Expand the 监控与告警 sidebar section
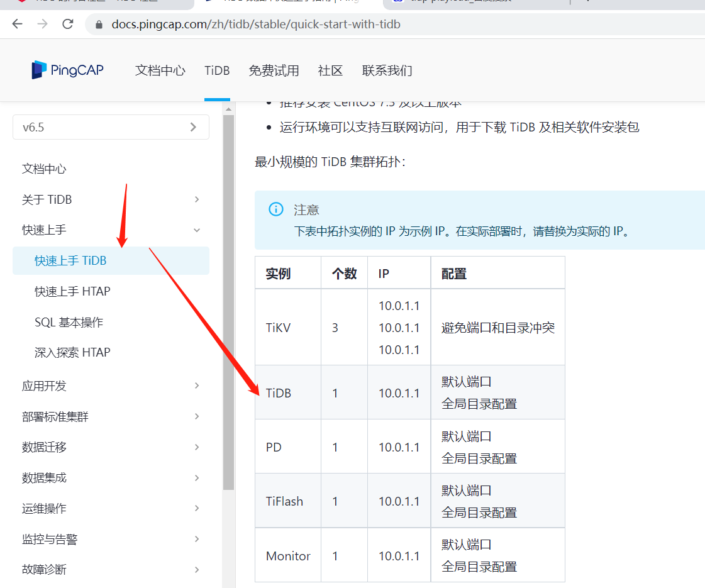 coord(111,539)
